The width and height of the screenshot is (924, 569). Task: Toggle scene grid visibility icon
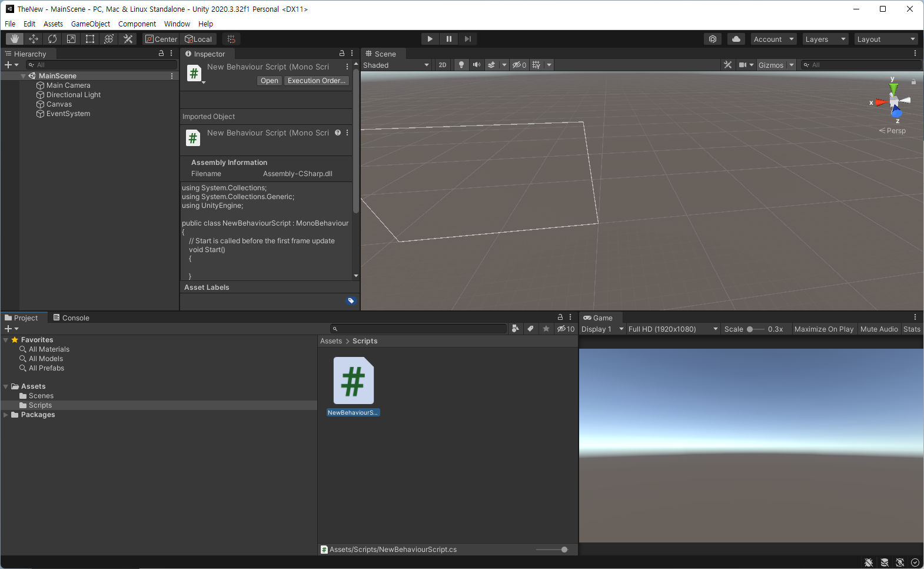coord(536,65)
